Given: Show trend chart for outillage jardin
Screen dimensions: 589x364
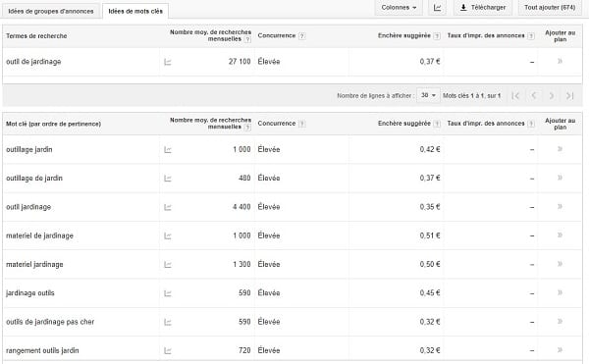Looking at the screenshot, I should [x=168, y=150].
